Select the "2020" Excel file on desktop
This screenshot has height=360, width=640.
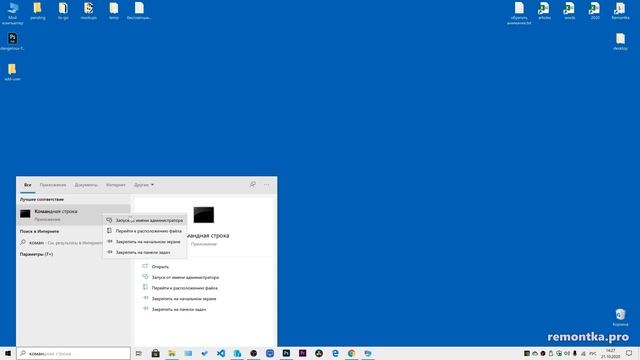point(595,11)
